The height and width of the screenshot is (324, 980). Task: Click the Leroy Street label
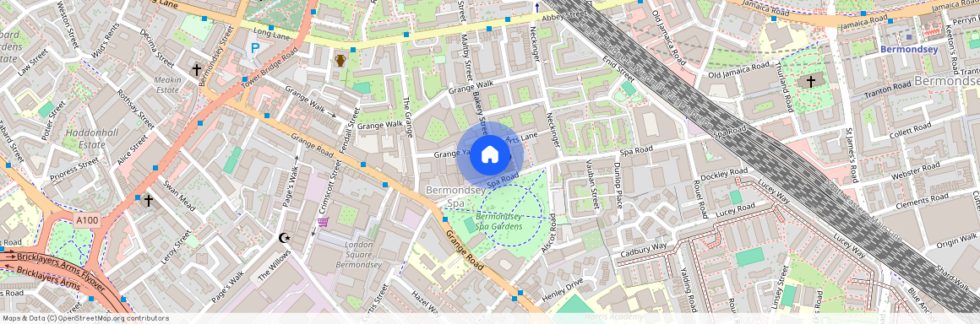tap(177, 246)
